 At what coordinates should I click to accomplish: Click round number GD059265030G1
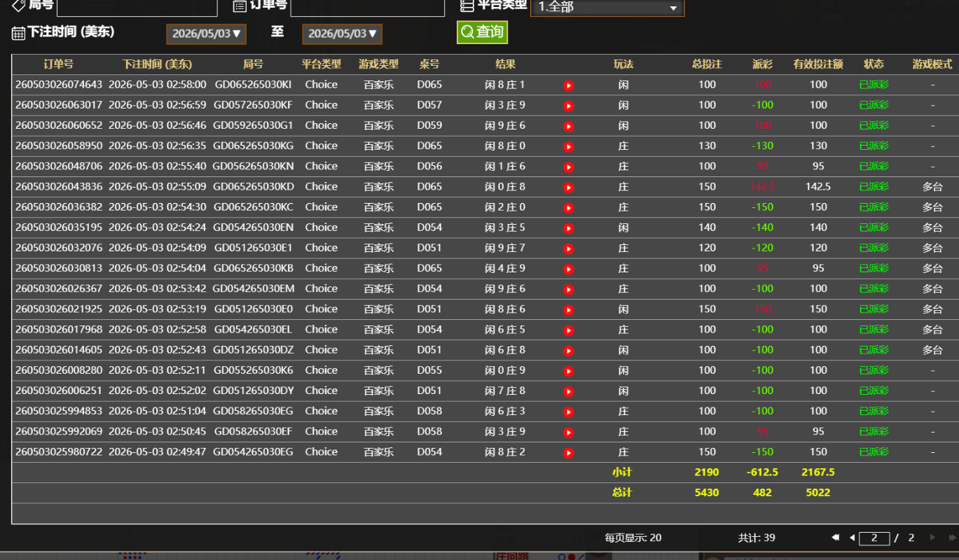(254, 125)
